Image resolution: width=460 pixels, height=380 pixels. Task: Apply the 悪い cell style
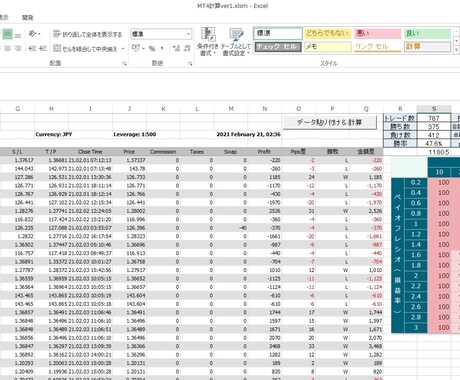tap(378, 33)
